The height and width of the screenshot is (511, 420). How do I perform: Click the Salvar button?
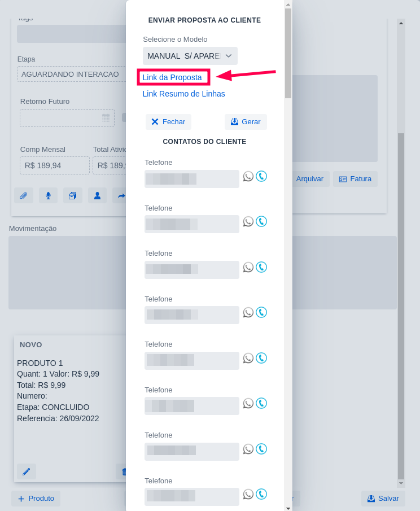click(383, 498)
